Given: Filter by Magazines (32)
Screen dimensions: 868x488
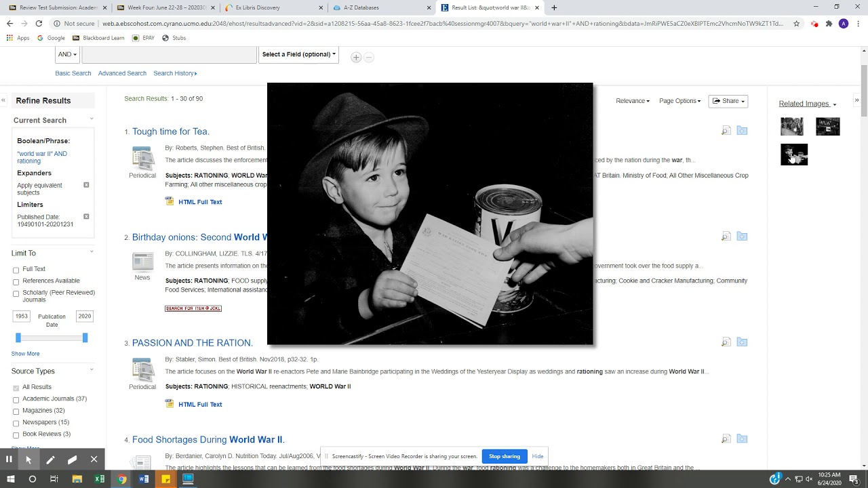Looking at the screenshot, I should (x=16, y=411).
